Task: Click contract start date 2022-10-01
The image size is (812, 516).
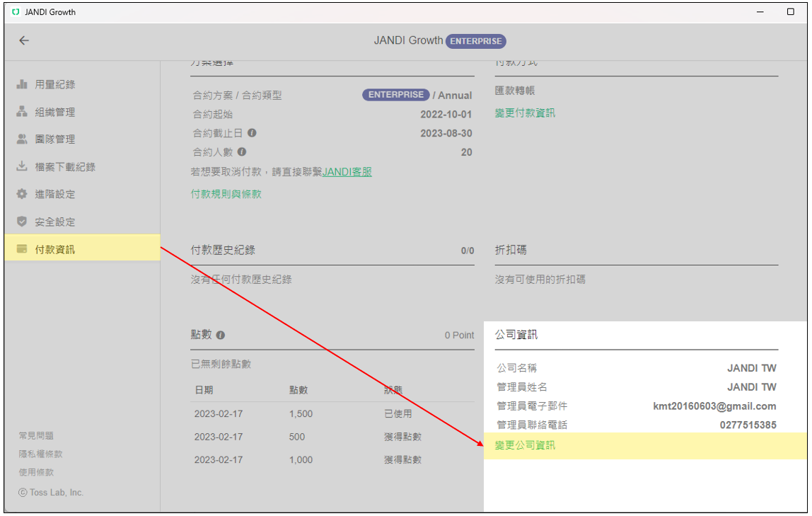Action: 446,115
